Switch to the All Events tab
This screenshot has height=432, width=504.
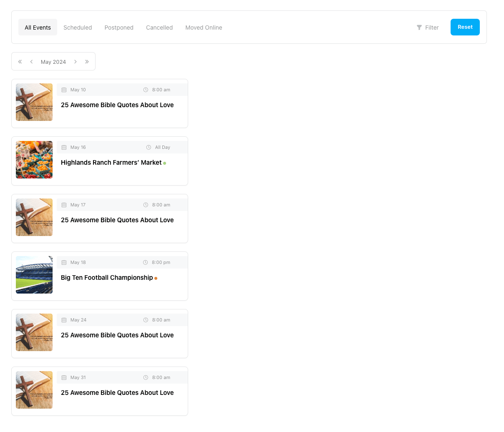coord(38,28)
